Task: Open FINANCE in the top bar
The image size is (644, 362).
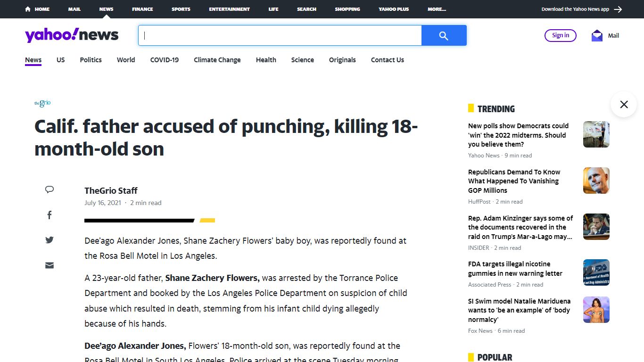Action: [142, 9]
